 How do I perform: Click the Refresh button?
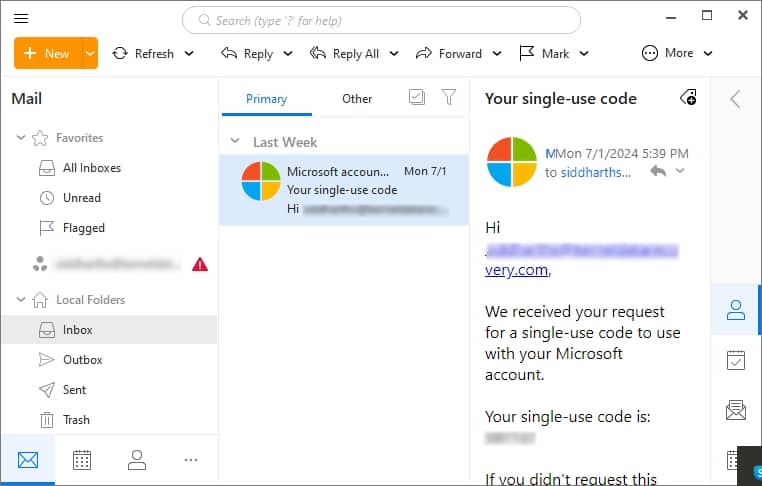(x=143, y=53)
